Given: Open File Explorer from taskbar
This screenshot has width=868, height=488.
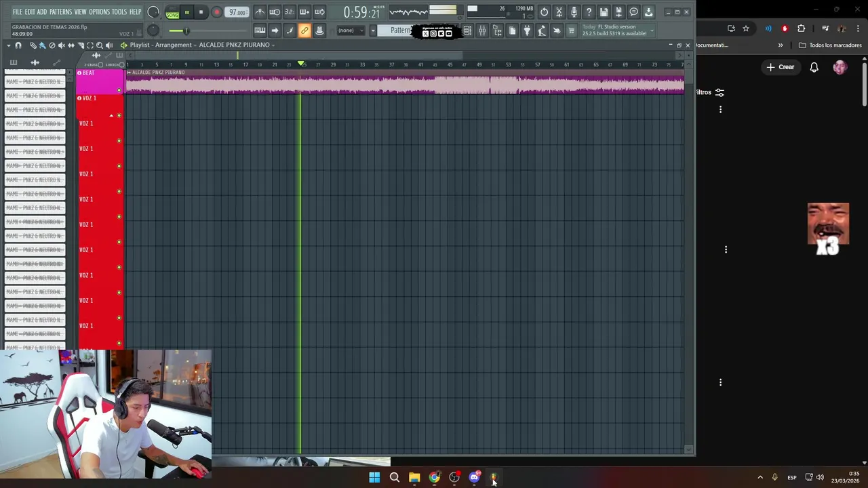Looking at the screenshot, I should coord(414,477).
